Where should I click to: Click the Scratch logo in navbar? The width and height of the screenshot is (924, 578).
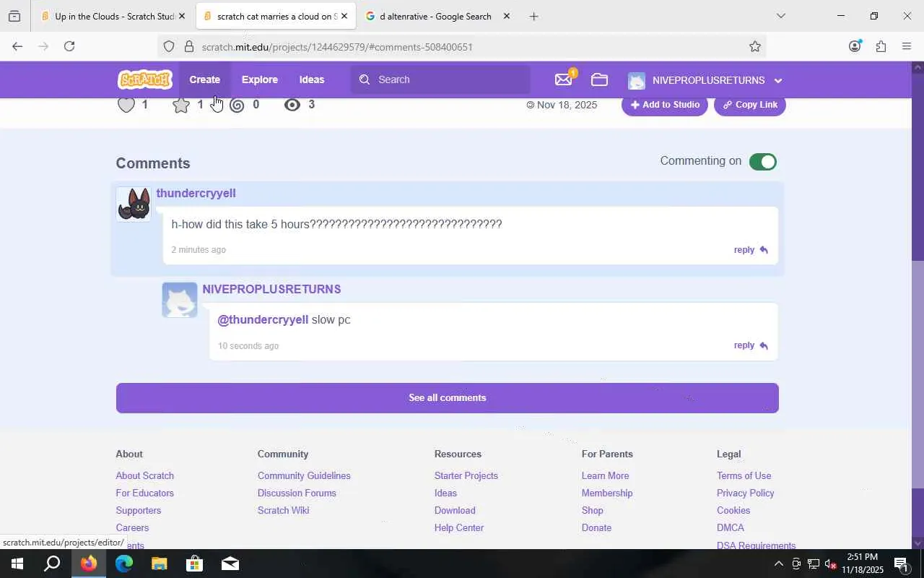[x=145, y=79]
